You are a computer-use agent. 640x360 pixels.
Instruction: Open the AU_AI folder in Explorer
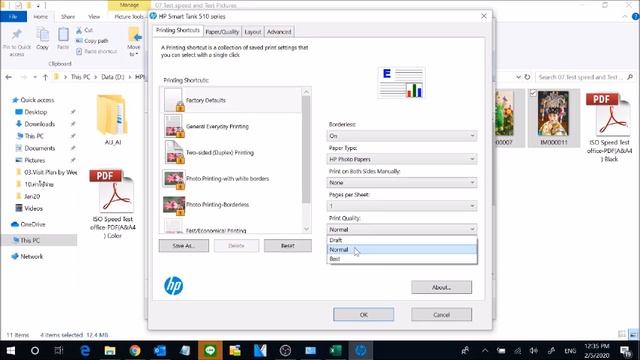pos(113,120)
